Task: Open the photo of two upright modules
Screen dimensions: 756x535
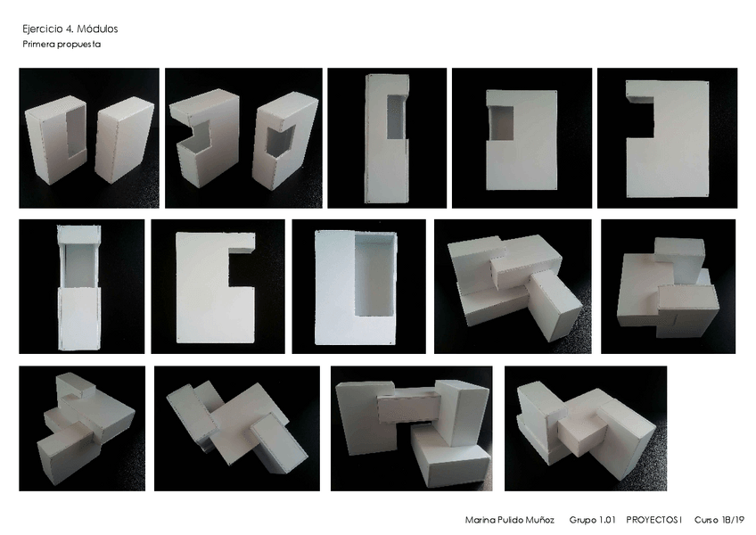Action: coord(89,138)
